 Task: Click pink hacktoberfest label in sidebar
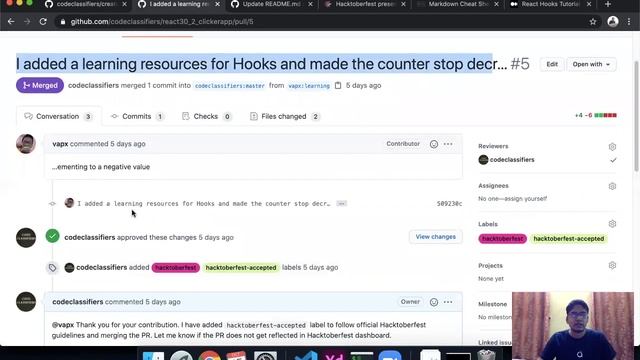pyautogui.click(x=502, y=239)
